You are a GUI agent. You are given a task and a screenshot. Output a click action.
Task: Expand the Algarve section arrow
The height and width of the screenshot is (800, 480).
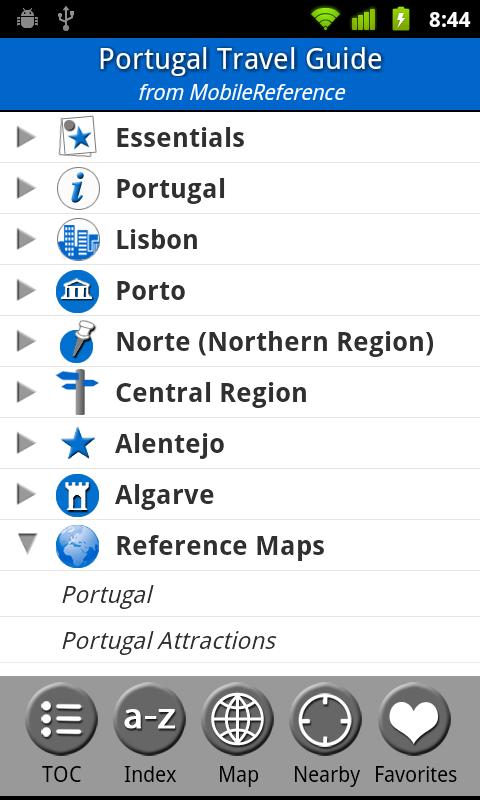click(x=26, y=494)
